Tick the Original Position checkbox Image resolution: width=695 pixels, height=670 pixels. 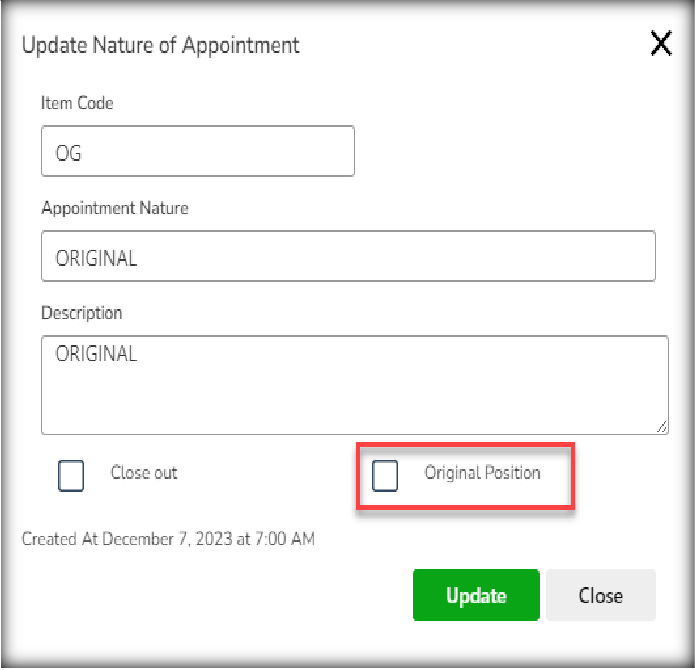coord(385,475)
